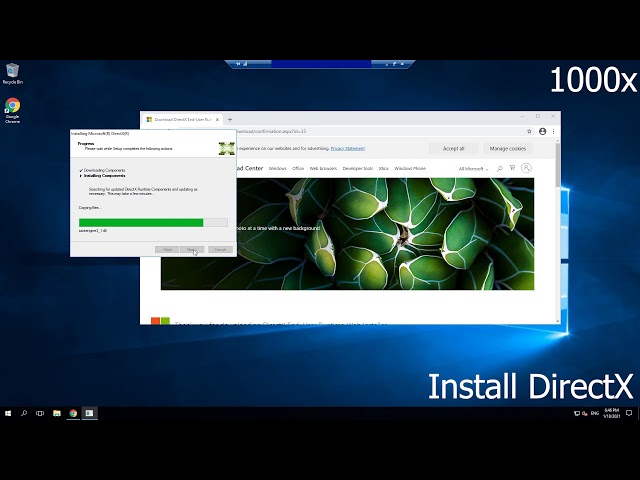Close the Download DirectX tab
Screen dimensions: 640x480
(x=218, y=119)
